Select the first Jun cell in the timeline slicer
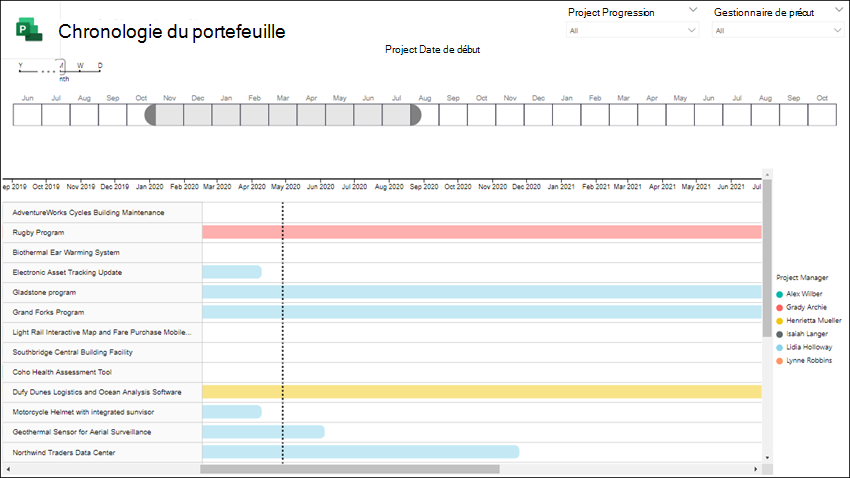This screenshot has height=478, width=850. [28, 115]
